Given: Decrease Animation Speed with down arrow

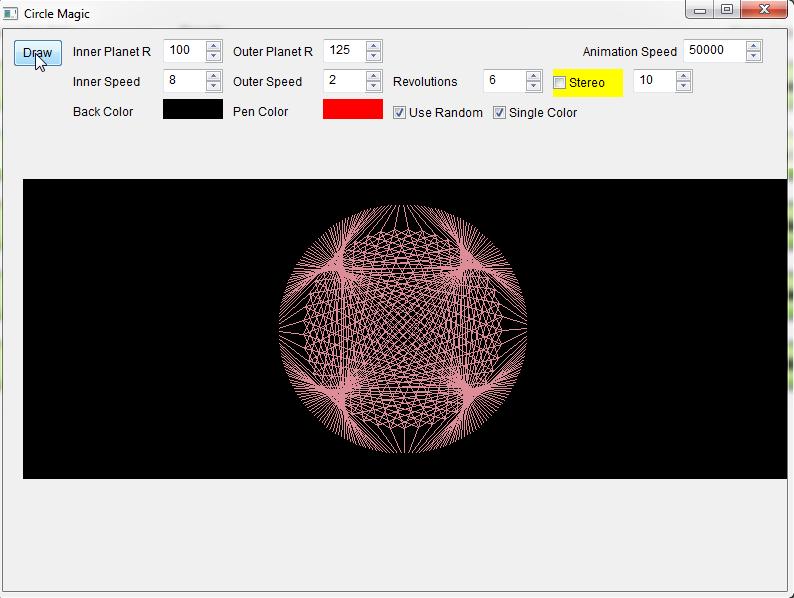Looking at the screenshot, I should 753,56.
